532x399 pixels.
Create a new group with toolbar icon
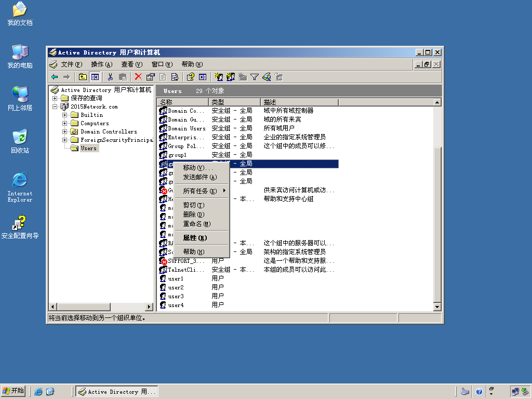[231, 77]
